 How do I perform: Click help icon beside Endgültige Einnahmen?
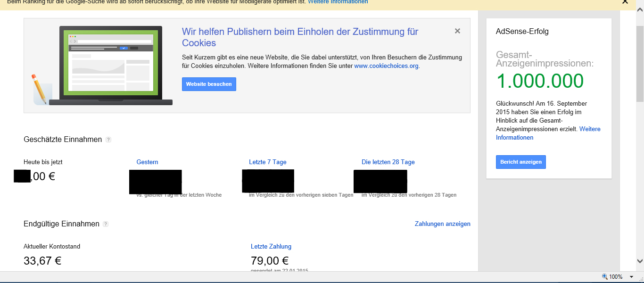(106, 224)
